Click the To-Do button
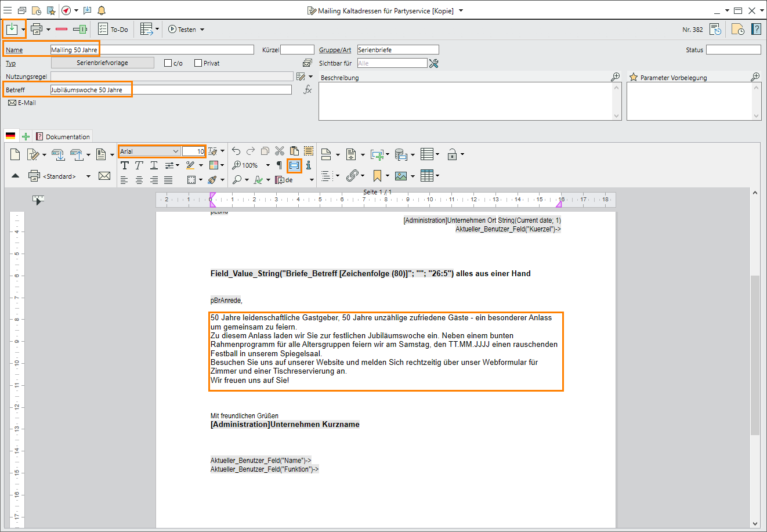The height and width of the screenshot is (532, 767). tap(113, 30)
